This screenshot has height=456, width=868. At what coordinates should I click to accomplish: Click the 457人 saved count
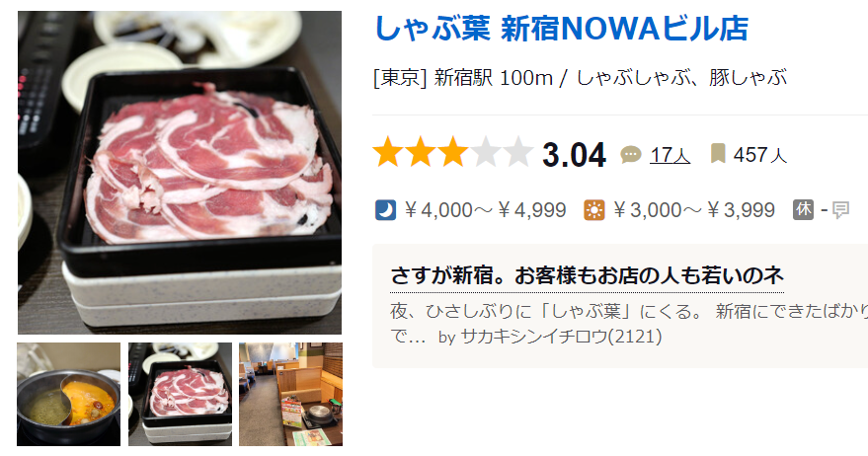pos(760,155)
